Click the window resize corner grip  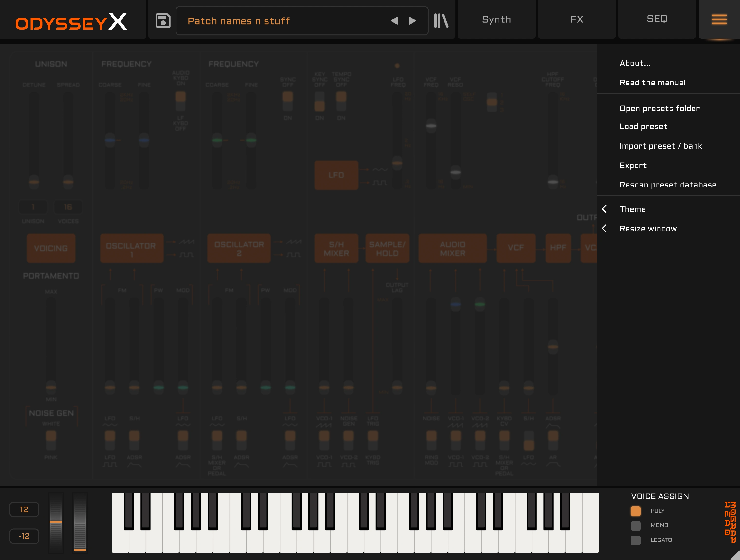point(735,555)
